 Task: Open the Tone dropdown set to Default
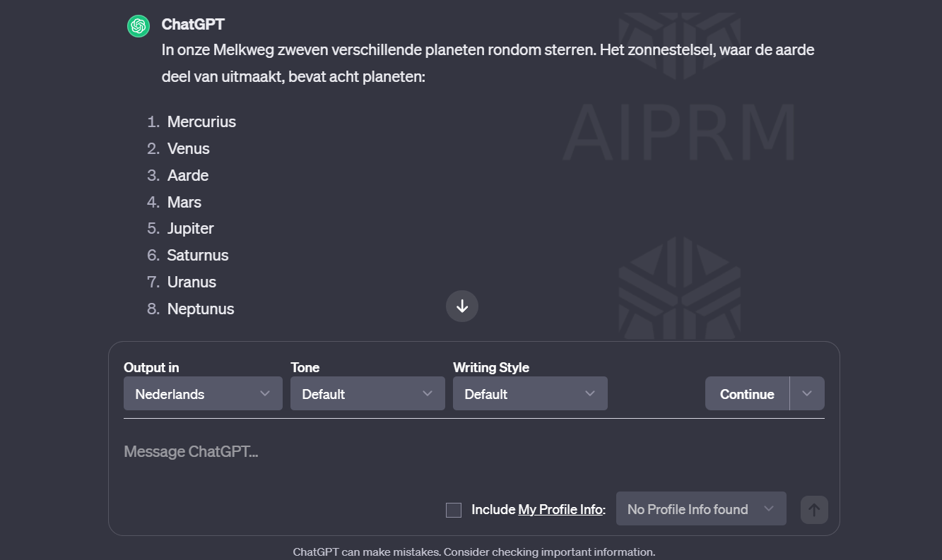[367, 393]
